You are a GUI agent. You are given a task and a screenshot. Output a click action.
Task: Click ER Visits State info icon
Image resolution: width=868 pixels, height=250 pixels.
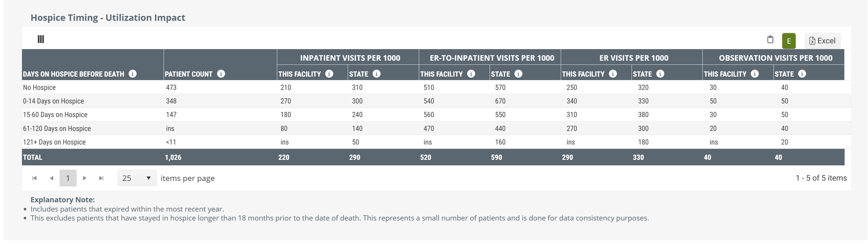pos(660,74)
